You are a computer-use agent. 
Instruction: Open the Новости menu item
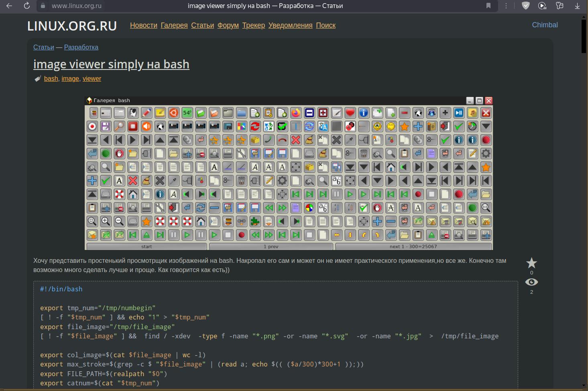pyautogui.click(x=143, y=25)
